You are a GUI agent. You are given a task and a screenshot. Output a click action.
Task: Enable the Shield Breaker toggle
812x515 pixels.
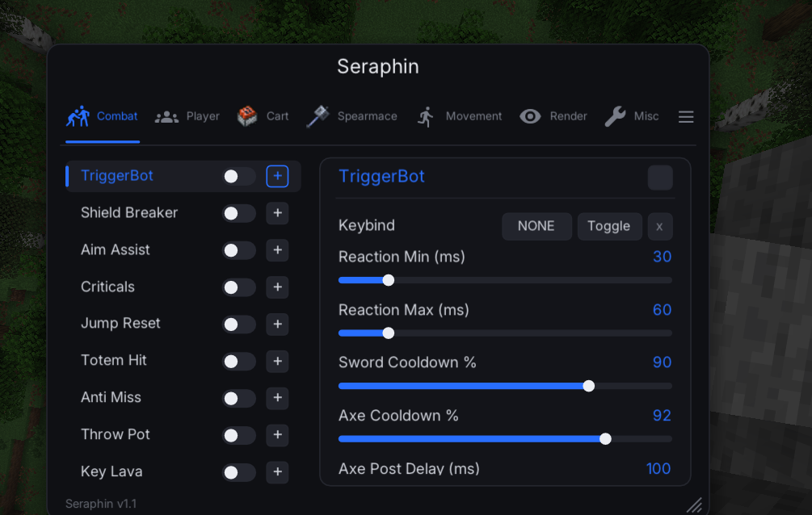238,213
